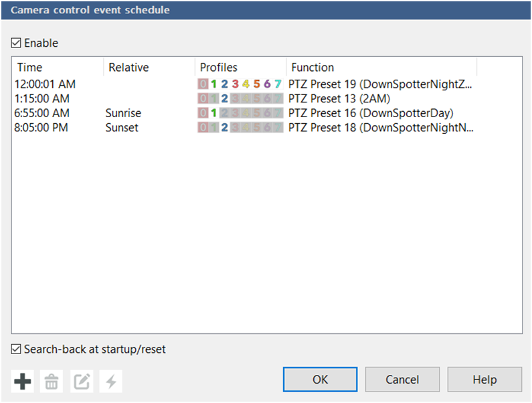
Task: Click profile icons of Sunrise row
Action: pos(240,113)
